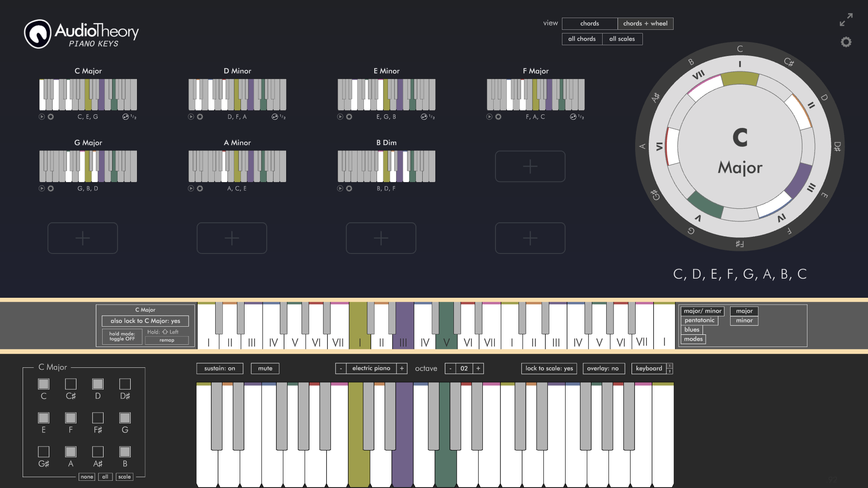This screenshot has width=868, height=488.
Task: Open the keyboard input selector
Action: pyautogui.click(x=649, y=368)
